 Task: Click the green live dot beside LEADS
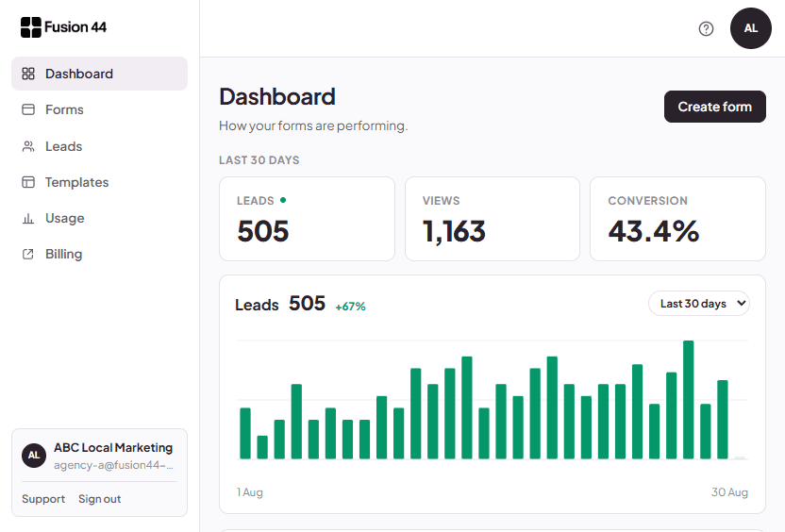[x=283, y=200]
